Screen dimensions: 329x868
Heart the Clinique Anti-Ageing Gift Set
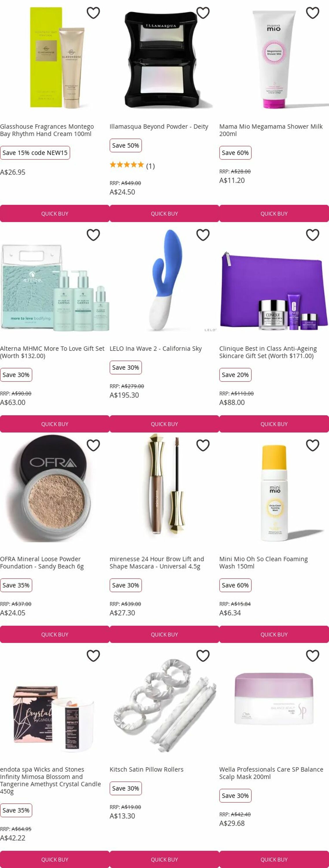313,235
